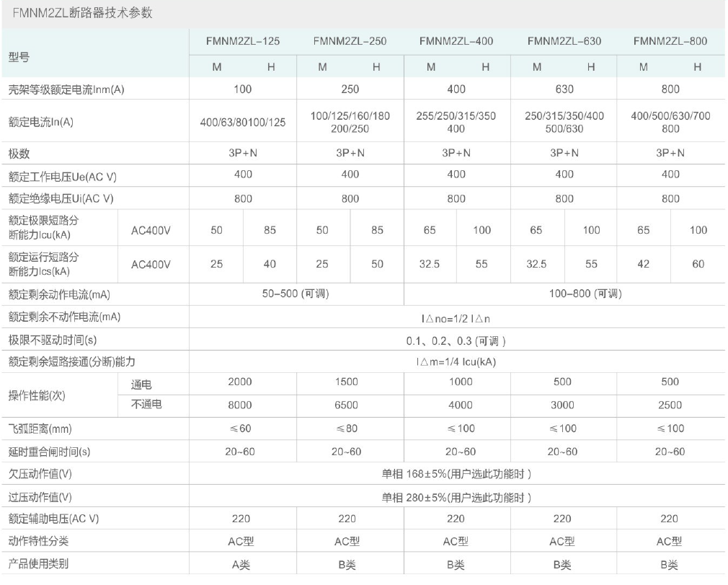Click the 400/63/80100/125 rated current cell

pos(243,123)
